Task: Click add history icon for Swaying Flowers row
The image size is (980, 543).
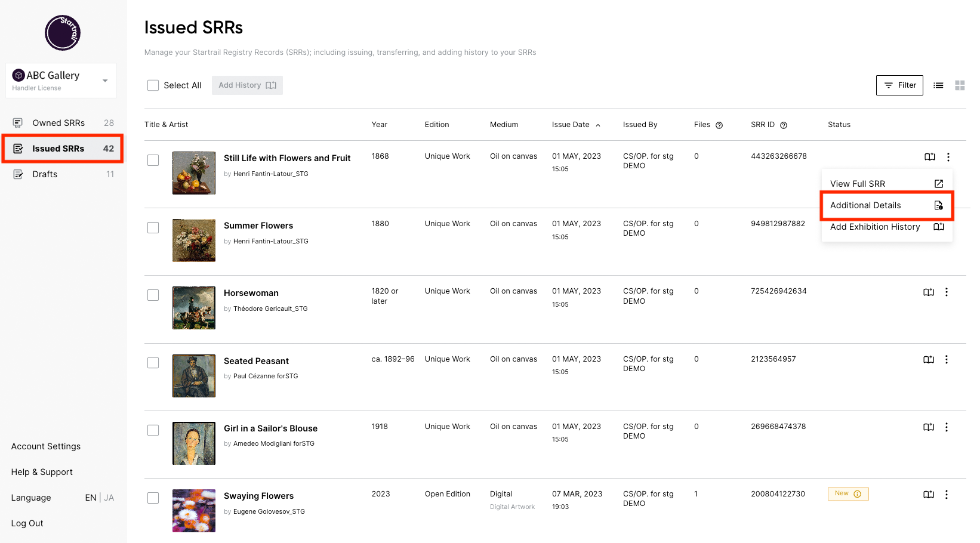Action: click(x=929, y=495)
